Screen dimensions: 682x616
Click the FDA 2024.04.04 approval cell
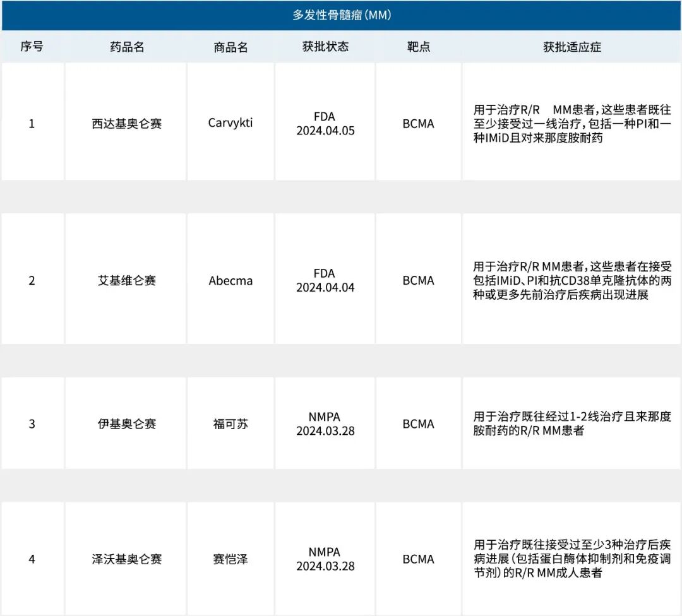[x=325, y=280]
